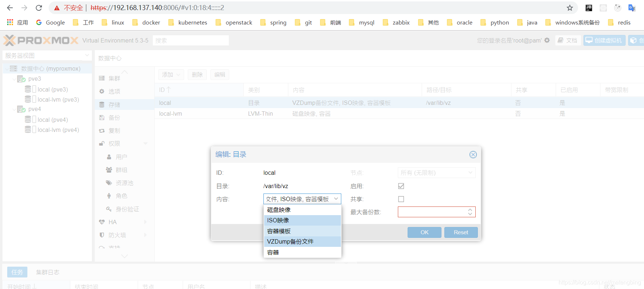The image size is (644, 289).
Task: Click the 最大备份数 input field
Action: point(432,212)
